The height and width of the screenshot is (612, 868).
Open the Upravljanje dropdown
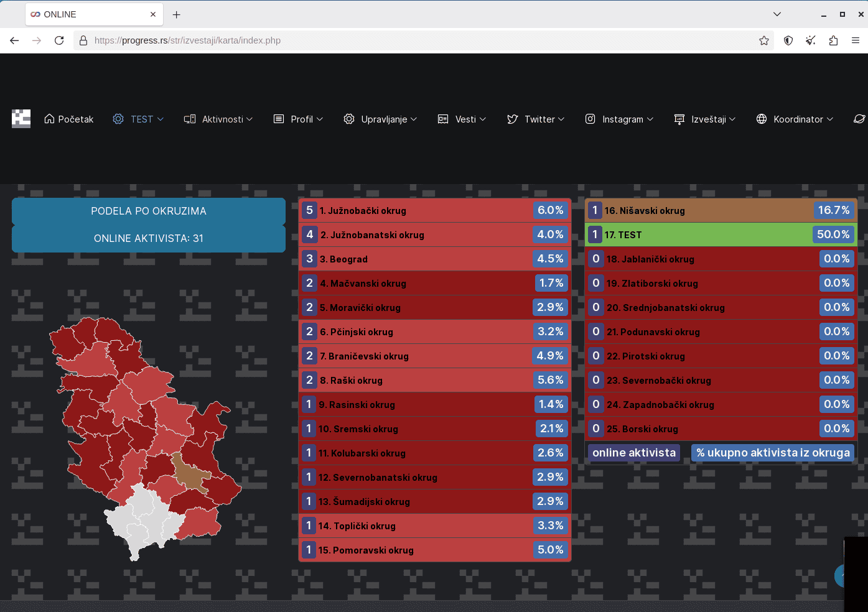(x=380, y=119)
